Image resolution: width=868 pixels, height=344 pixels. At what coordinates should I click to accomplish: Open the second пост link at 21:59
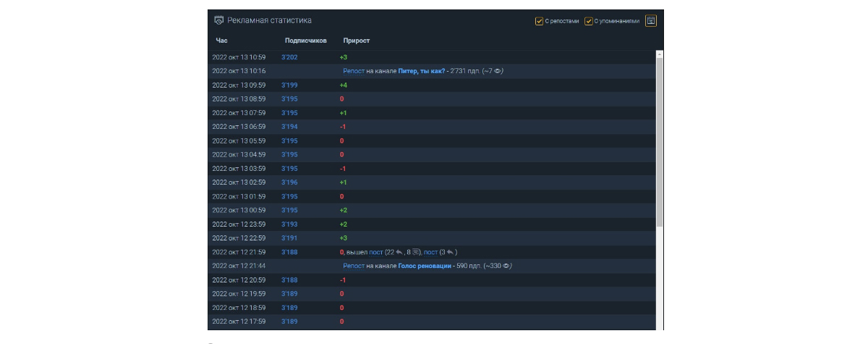coord(430,252)
